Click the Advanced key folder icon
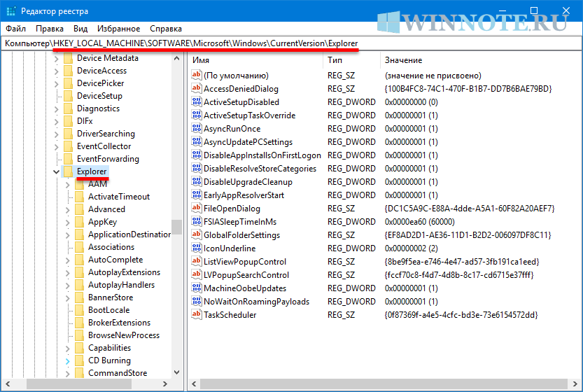Screen dimensions: 583x392 pos(79,209)
